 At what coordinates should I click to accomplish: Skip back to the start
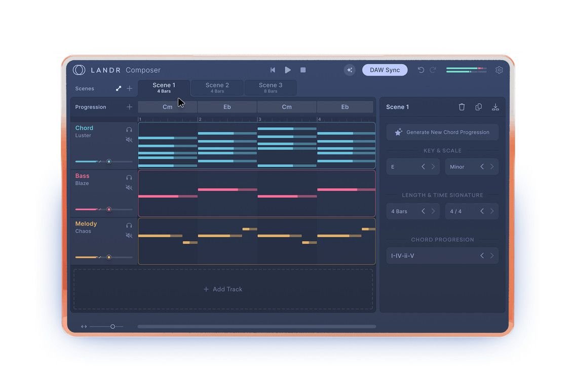pyautogui.click(x=273, y=70)
